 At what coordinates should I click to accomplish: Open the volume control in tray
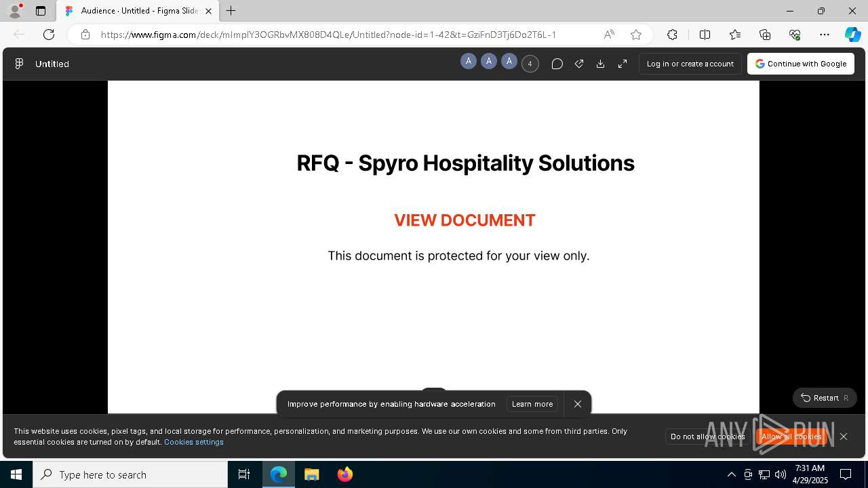point(781,474)
